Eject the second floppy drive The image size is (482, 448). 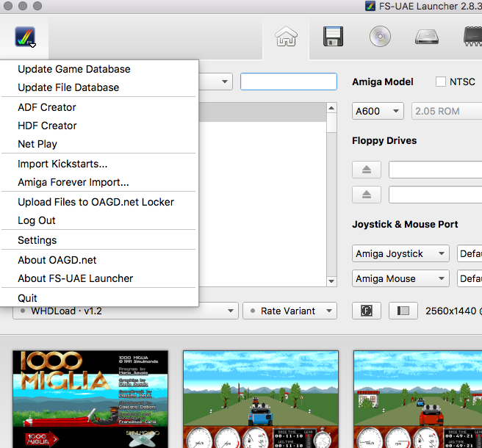[367, 195]
